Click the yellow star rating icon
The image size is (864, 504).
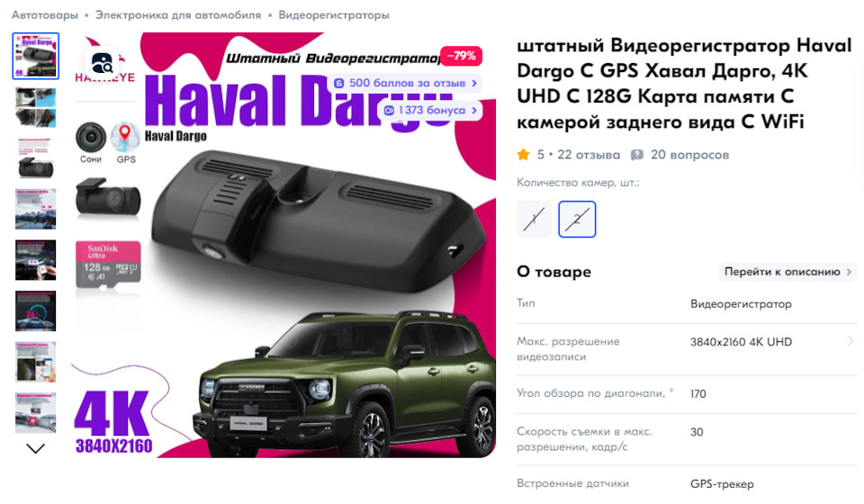point(524,155)
